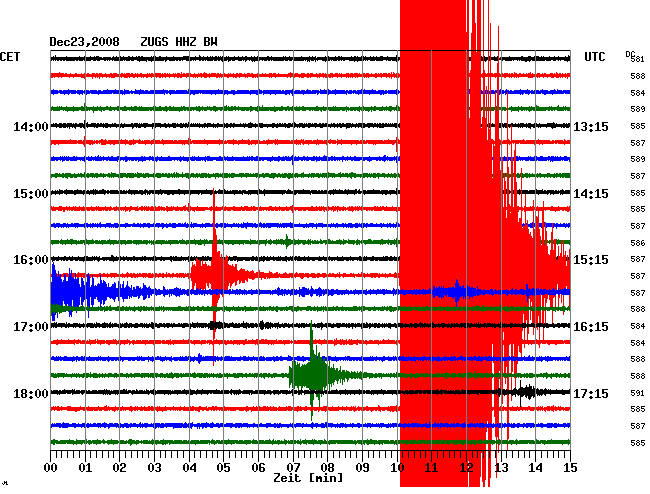Click minute tick label 07
The height and width of the screenshot is (494, 650).
[293, 468]
